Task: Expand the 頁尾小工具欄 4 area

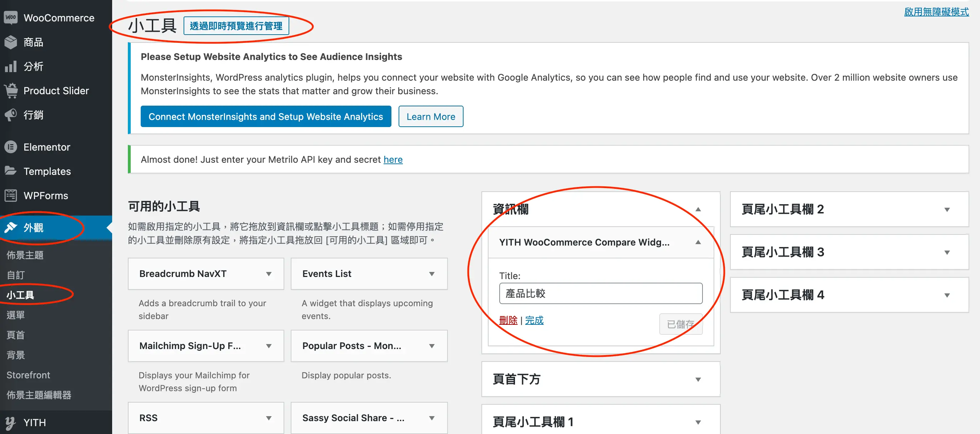Action: tap(947, 295)
